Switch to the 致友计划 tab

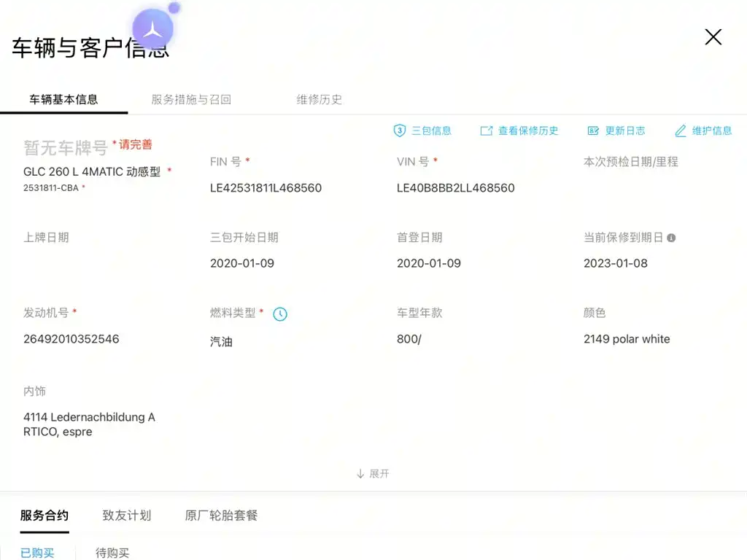point(127,516)
